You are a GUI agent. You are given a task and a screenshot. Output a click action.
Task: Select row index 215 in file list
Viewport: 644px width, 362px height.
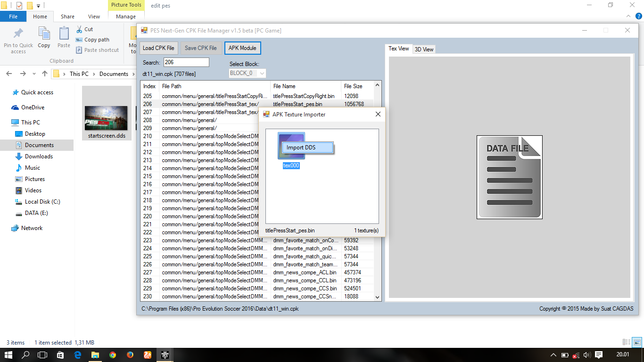[200, 176]
